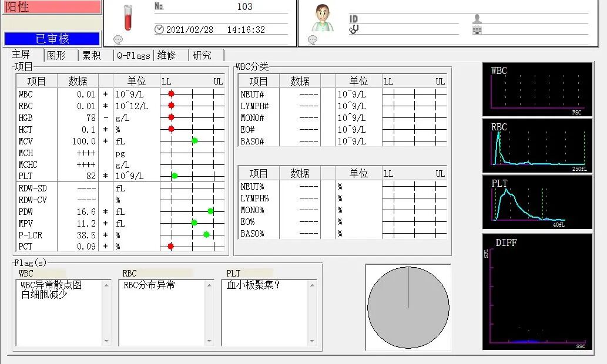Click the RBC flag list down arrow
The width and height of the screenshot is (607, 364).
coord(209,341)
